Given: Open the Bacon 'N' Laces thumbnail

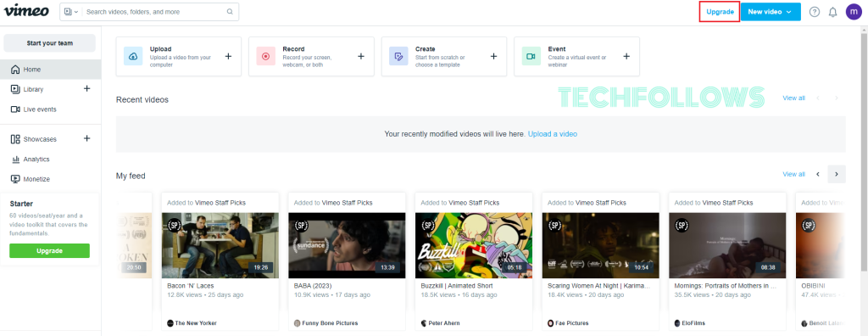Looking at the screenshot, I should tap(220, 245).
